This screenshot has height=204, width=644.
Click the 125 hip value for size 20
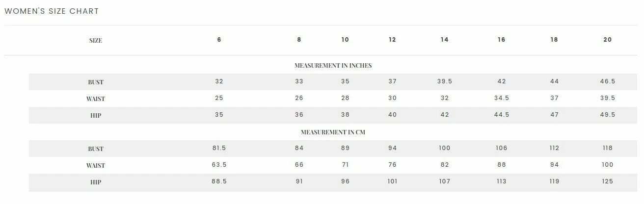click(608, 181)
